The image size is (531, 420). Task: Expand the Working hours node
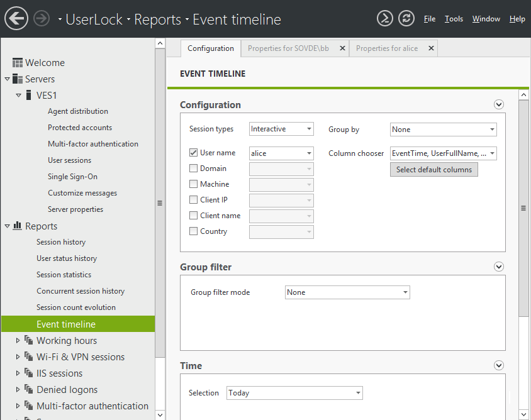point(18,341)
